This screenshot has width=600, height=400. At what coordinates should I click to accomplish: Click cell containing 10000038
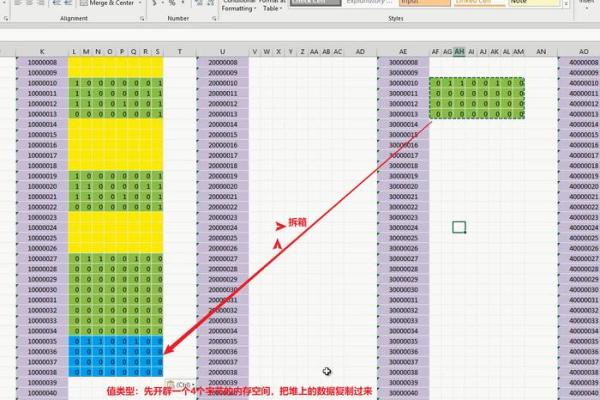click(x=42, y=372)
